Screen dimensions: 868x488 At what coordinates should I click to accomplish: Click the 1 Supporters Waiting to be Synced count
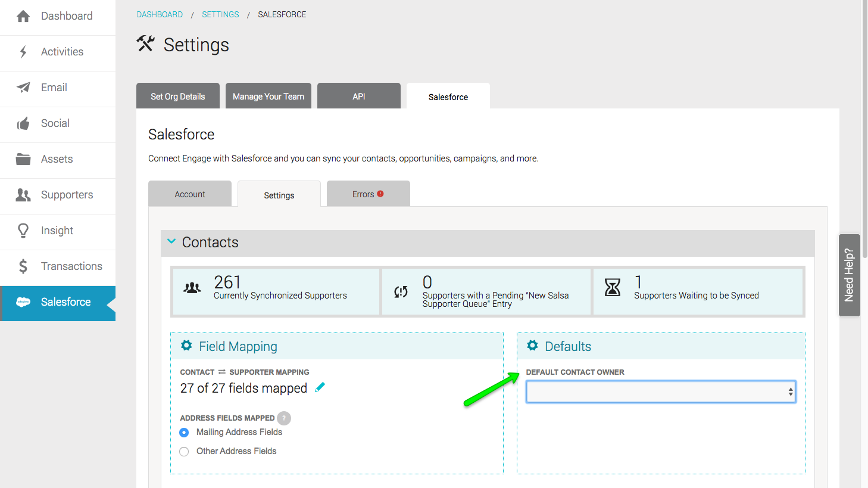point(638,282)
